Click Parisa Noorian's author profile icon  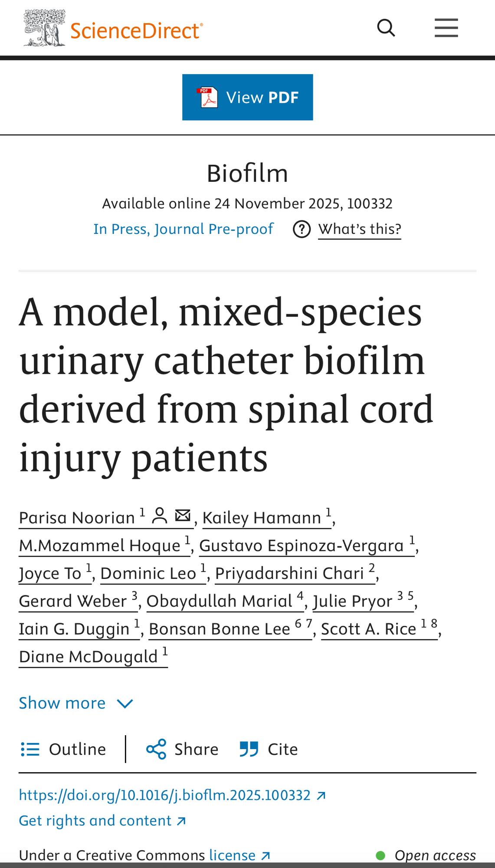[160, 516]
